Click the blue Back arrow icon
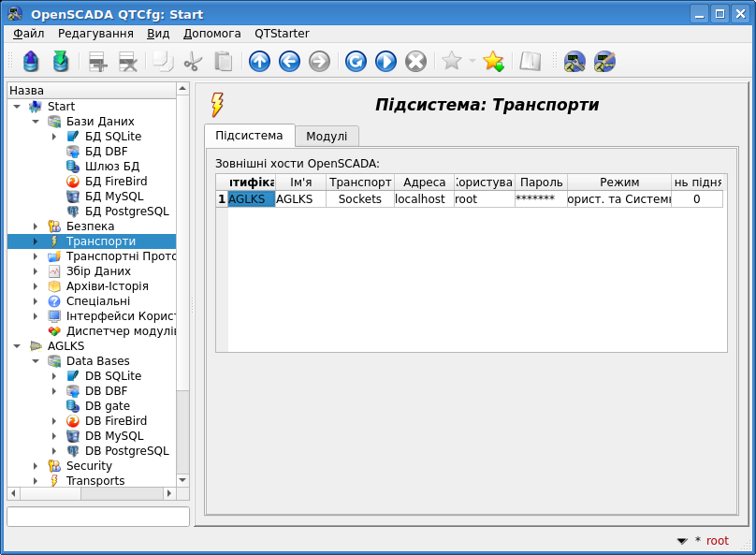756x555 pixels. point(289,62)
